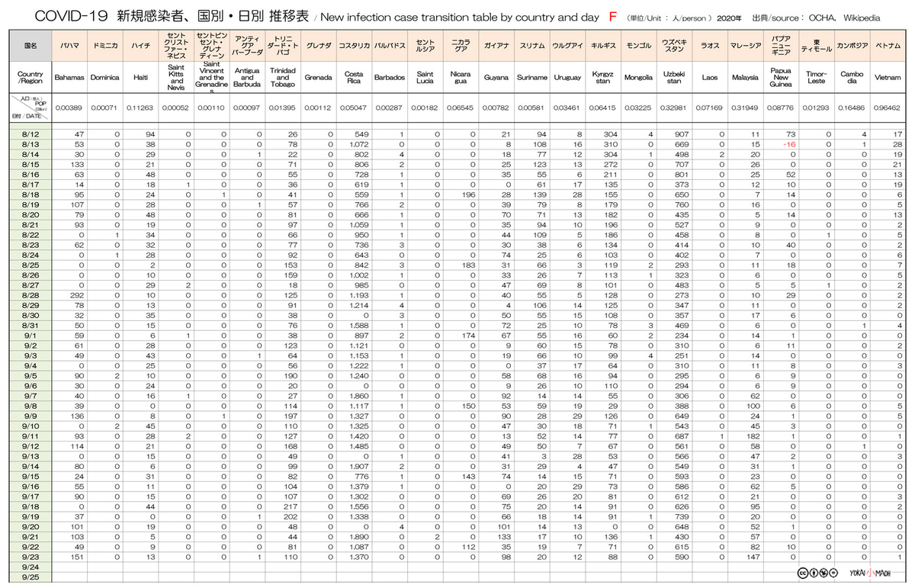915x588 pixels.
Task: Select the Malaysia column header
Action: click(746, 78)
